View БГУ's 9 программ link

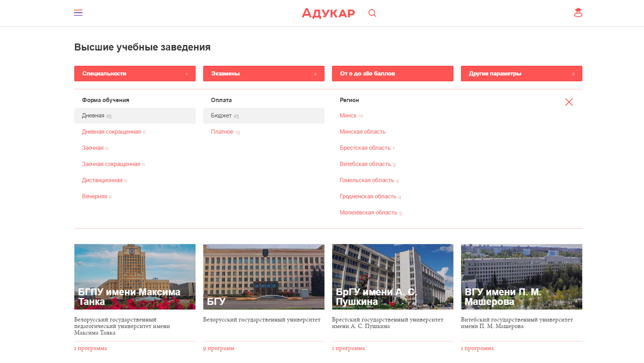219,348
